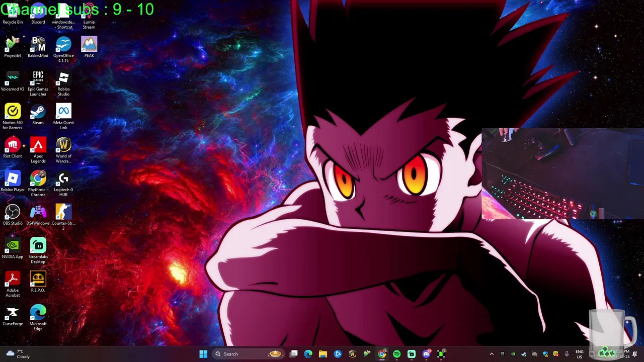Select the windowsde... Shortcut file icon

pos(63,17)
